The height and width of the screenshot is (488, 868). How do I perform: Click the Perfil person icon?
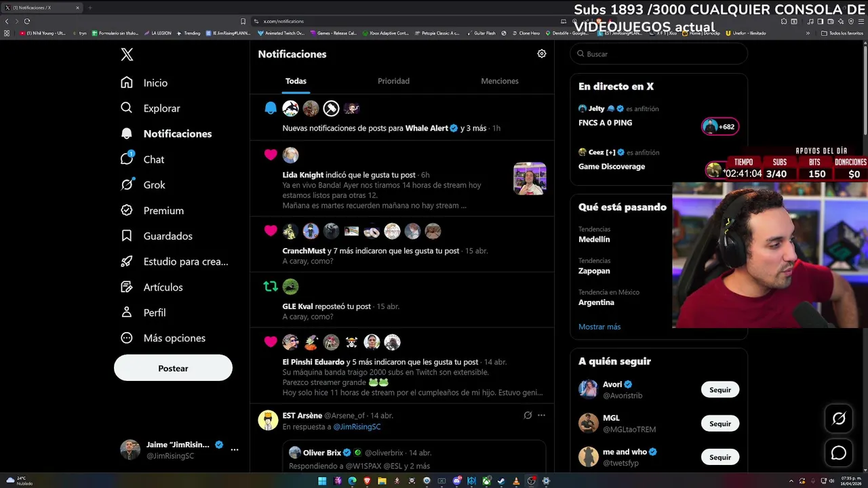[x=127, y=312]
